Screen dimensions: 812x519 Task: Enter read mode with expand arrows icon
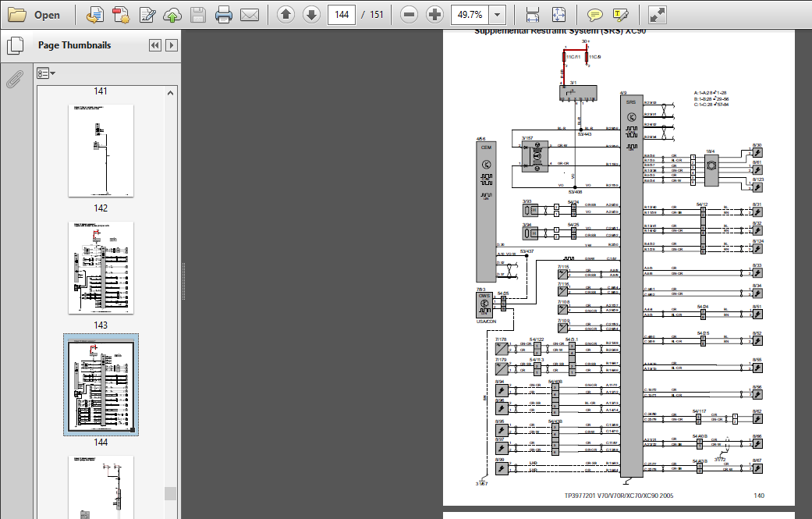(657, 15)
